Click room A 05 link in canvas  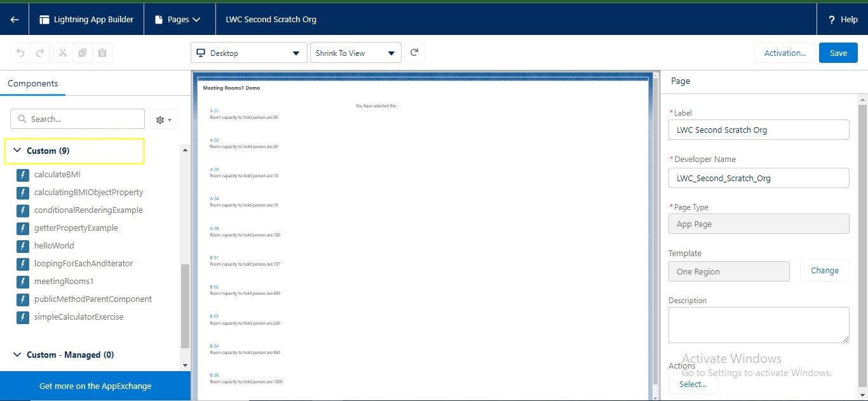tap(214, 228)
